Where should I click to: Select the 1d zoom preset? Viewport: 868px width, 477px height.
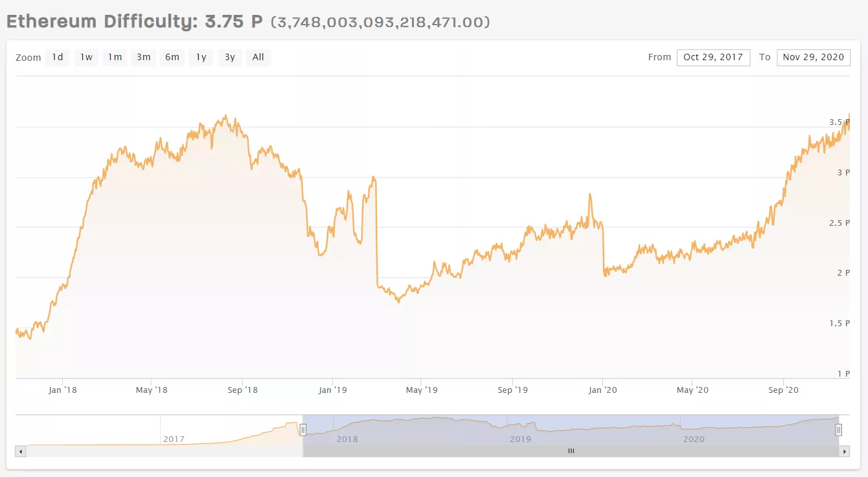57,57
